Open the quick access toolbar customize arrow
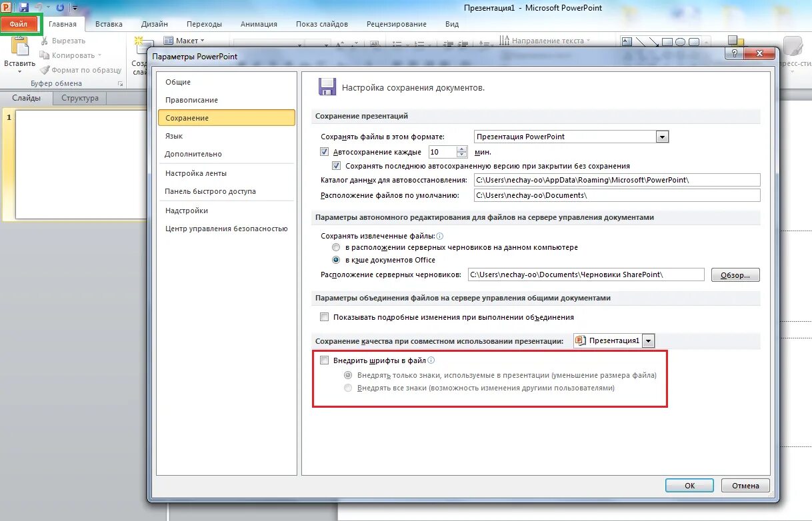This screenshot has height=521, width=812. pos(74,8)
